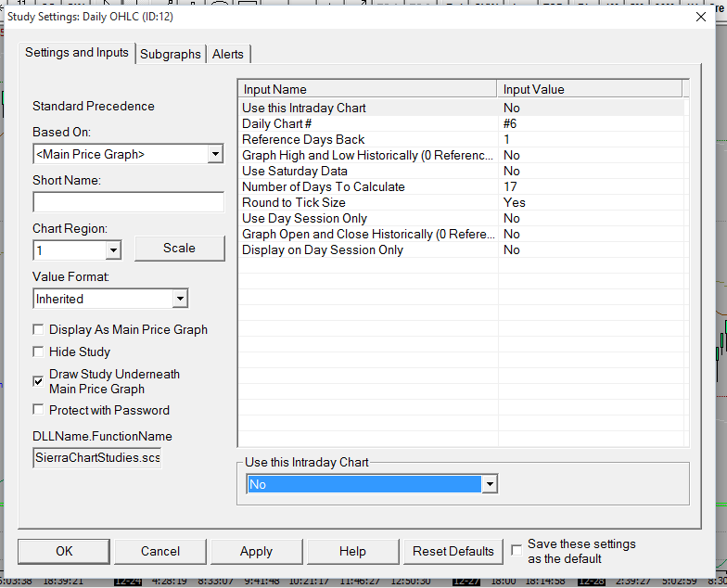727x588 pixels.
Task: Click the DLLName.FunctionName text field
Action: pyautogui.click(x=96, y=458)
